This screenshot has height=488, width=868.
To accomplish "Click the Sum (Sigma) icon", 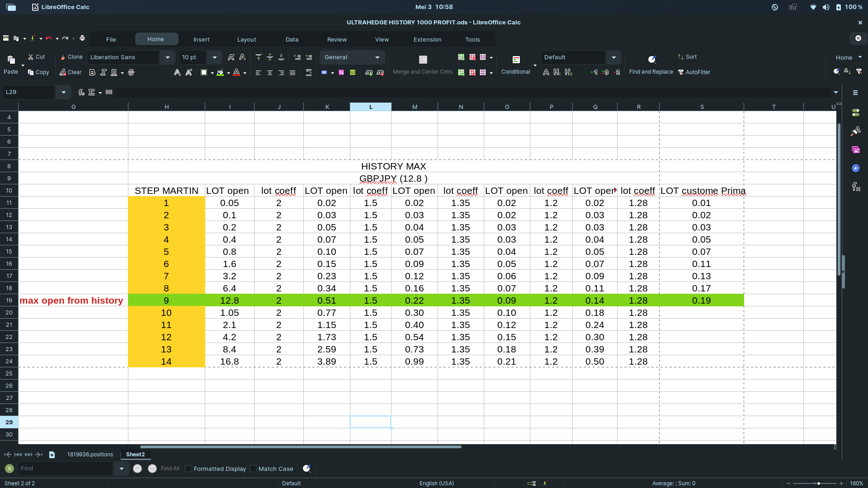I will (92, 92).
